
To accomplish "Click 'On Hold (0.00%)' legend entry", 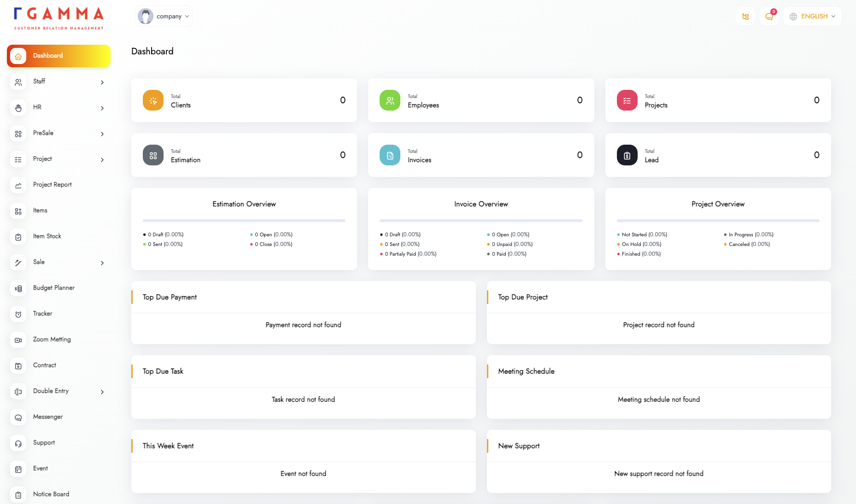I will [639, 244].
